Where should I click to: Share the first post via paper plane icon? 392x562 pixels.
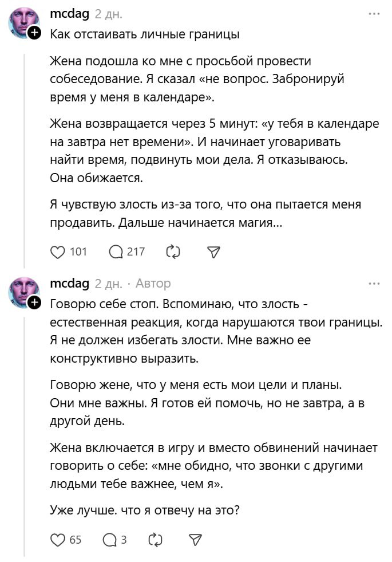[x=213, y=251]
